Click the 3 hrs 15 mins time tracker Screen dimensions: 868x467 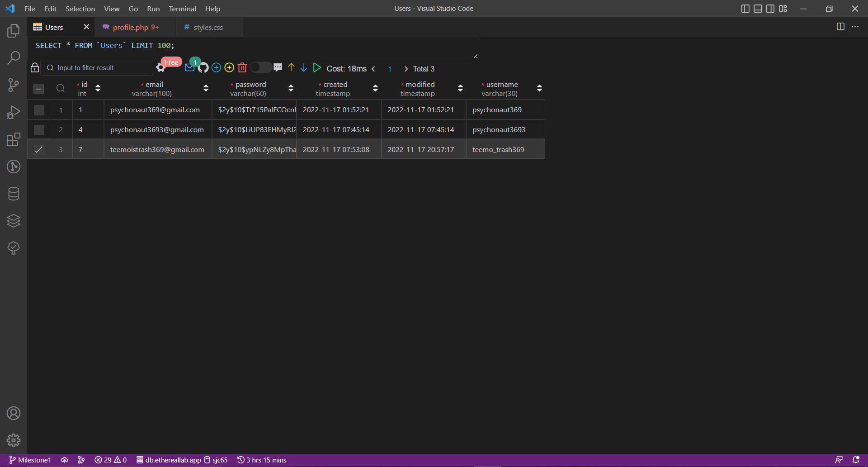262,460
